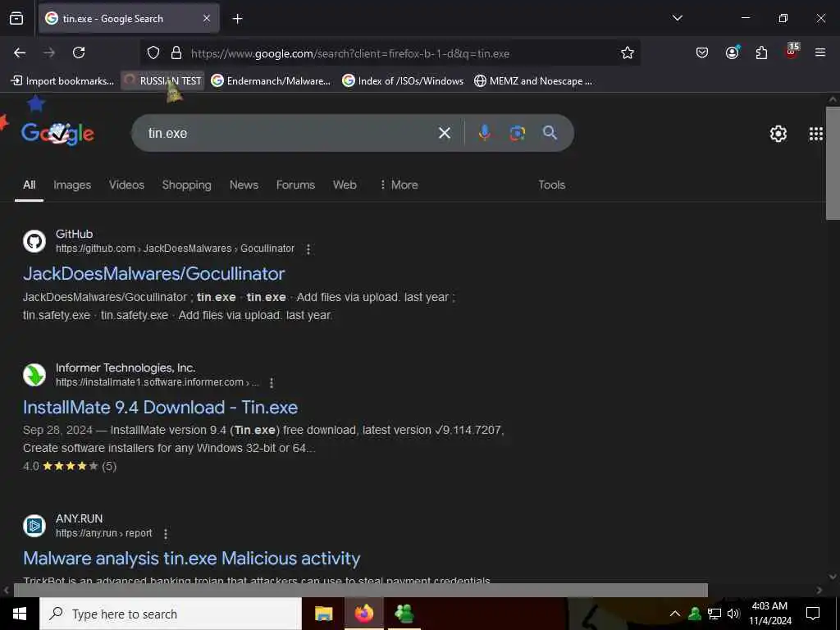Reload the current page

(x=79, y=52)
